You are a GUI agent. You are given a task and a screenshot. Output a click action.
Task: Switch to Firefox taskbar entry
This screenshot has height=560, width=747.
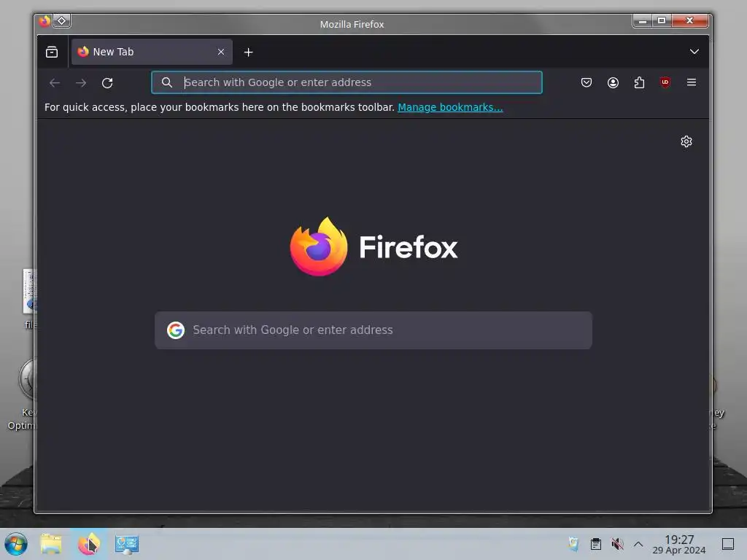(89, 544)
